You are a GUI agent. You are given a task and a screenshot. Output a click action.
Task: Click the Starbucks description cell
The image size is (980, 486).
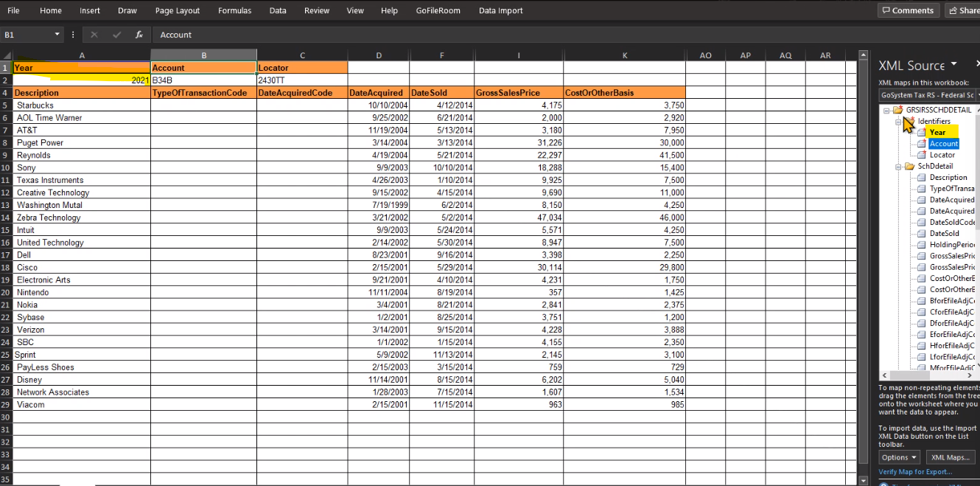(82, 105)
